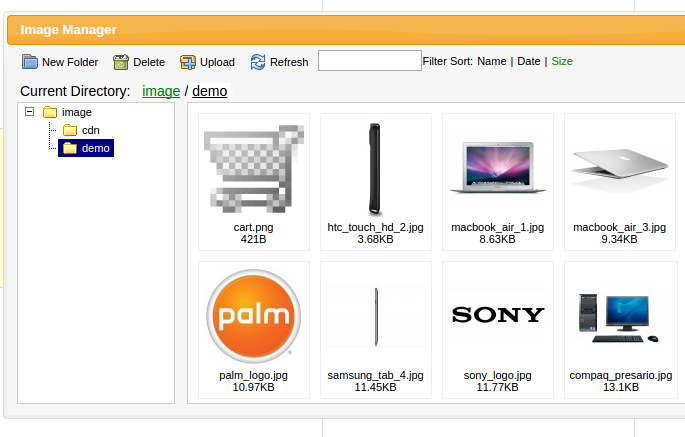Click the Refresh arrows icon
Screen dimensions: 685x437
(258, 62)
